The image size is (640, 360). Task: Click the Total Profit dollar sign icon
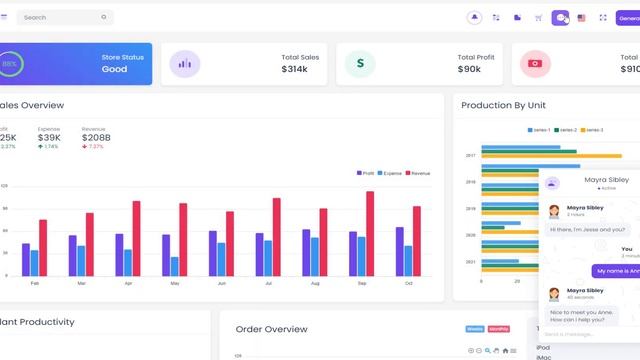point(360,63)
